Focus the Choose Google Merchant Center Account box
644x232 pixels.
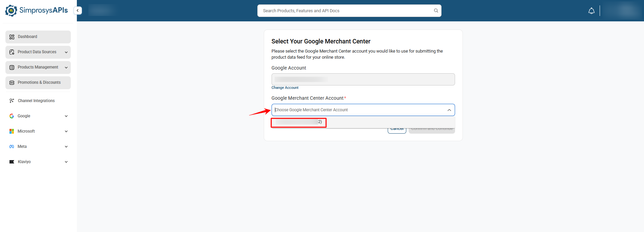pos(363,110)
